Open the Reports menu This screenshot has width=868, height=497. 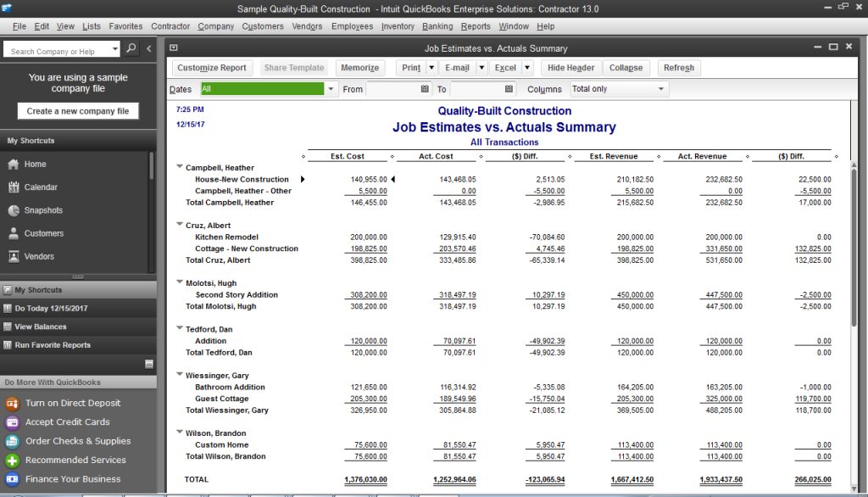(x=476, y=26)
